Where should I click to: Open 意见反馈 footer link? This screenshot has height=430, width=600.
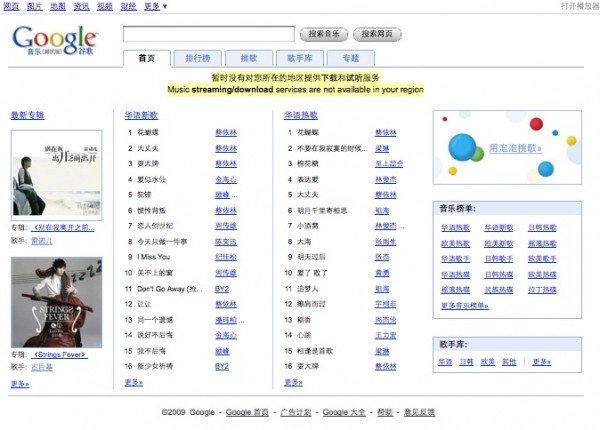419,412
